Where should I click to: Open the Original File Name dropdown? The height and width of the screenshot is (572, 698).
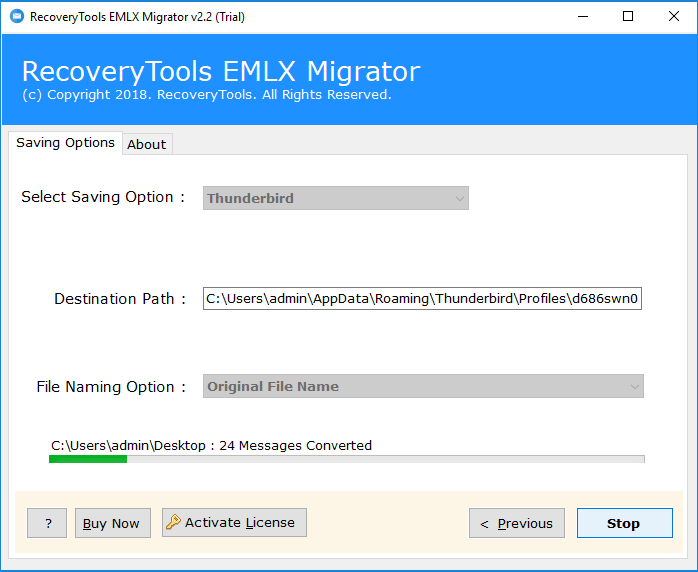pos(423,386)
